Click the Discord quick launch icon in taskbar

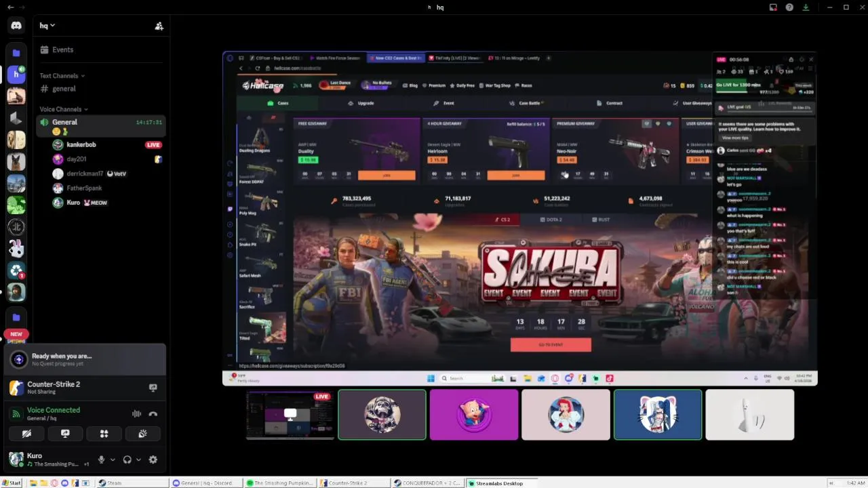tap(64, 483)
